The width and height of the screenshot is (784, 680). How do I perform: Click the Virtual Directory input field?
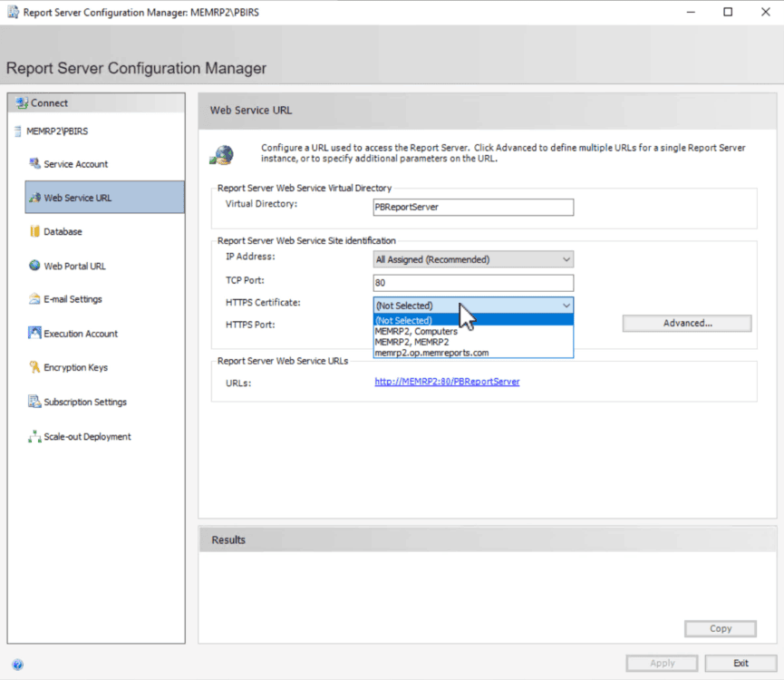coord(473,207)
